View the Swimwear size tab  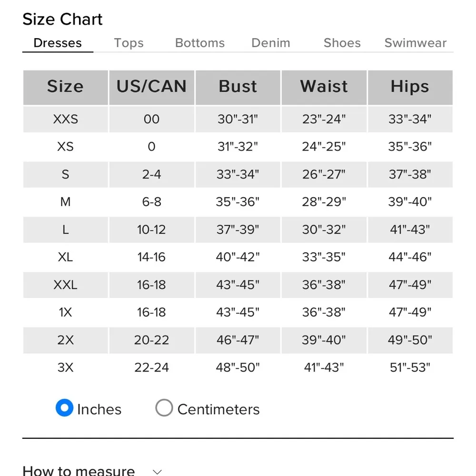[416, 43]
